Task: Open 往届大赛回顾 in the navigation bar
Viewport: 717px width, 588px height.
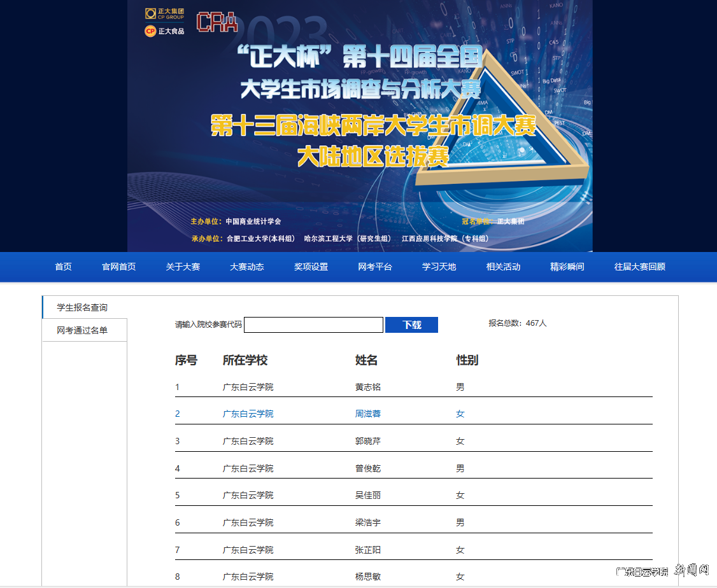Action: [640, 267]
